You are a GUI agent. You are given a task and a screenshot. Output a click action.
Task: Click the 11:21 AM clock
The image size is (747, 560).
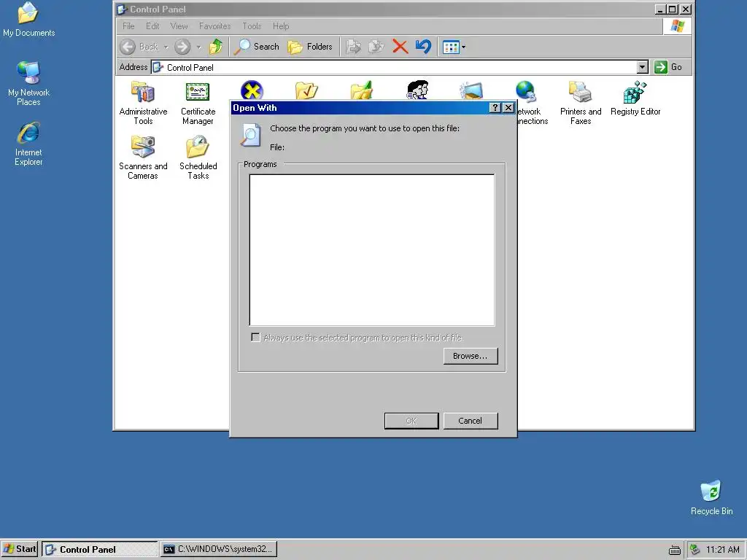pyautogui.click(x=723, y=550)
